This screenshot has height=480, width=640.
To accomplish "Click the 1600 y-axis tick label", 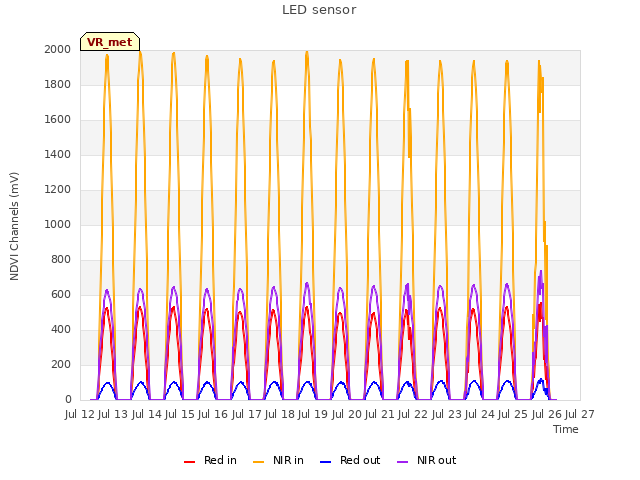I will click(58, 120).
